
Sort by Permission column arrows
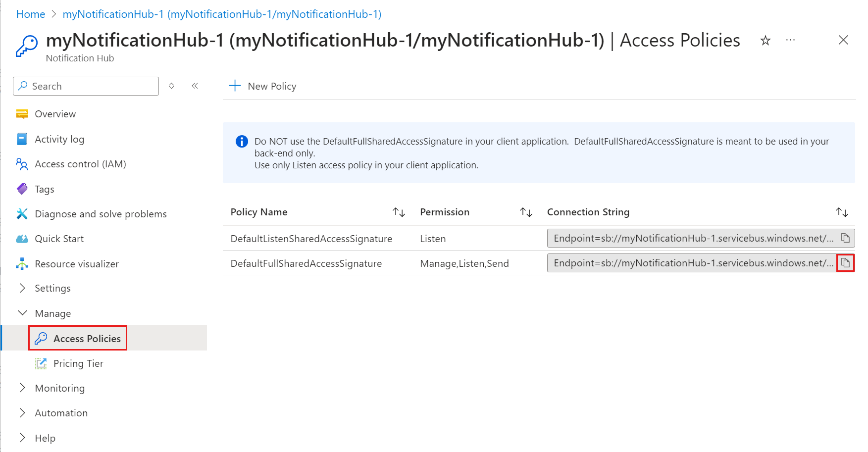click(526, 212)
